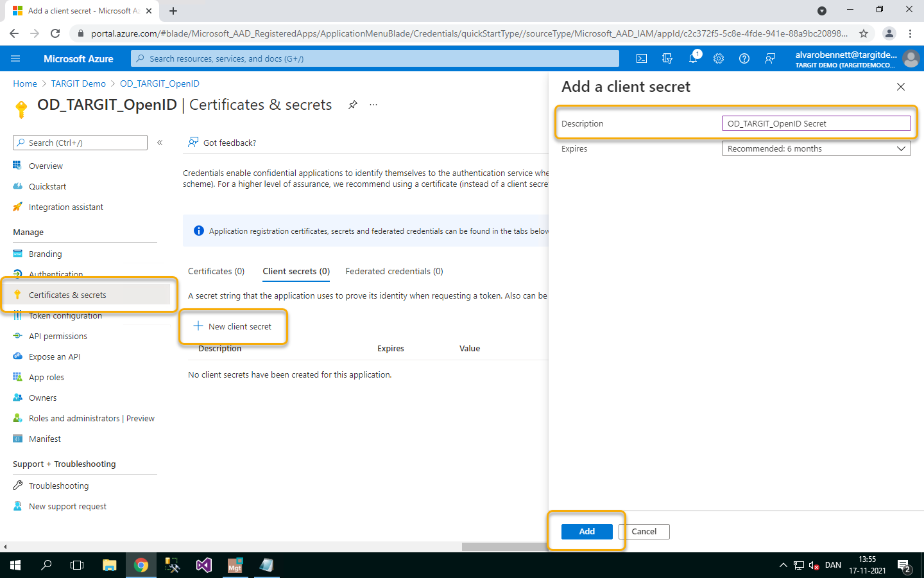Click the address bar URL
The width and height of the screenshot is (924, 578).
(x=468, y=33)
